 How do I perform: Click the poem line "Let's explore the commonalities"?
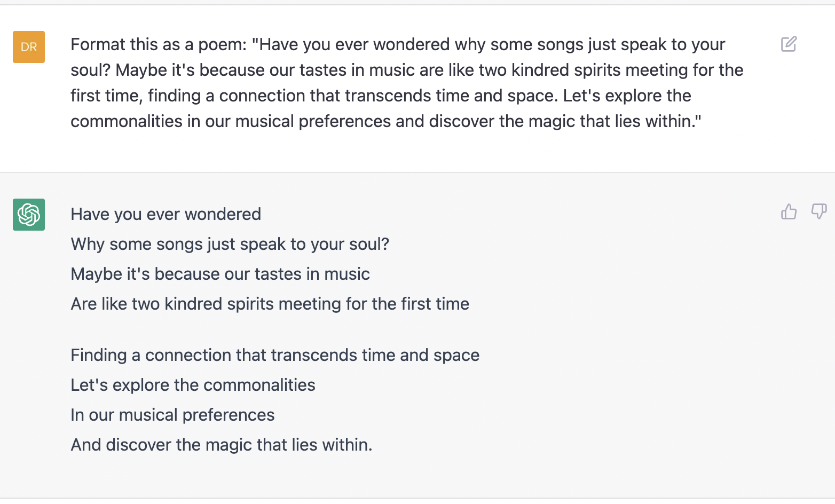(x=193, y=385)
